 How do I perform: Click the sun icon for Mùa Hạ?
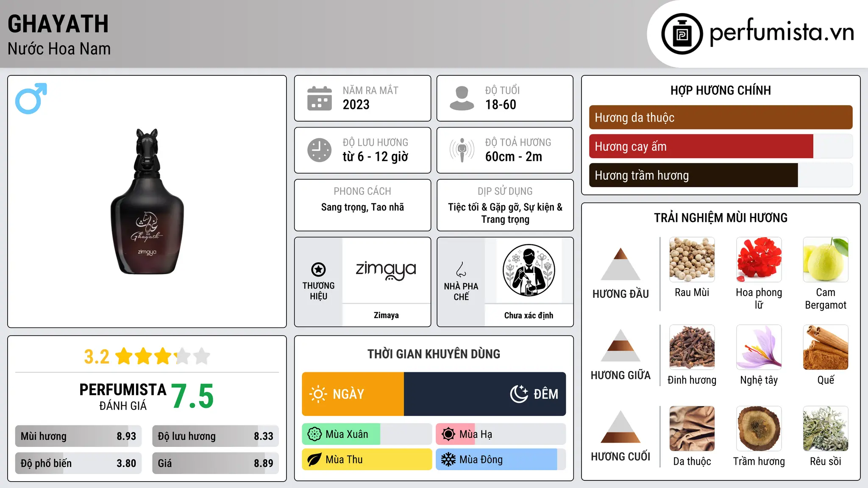(448, 434)
